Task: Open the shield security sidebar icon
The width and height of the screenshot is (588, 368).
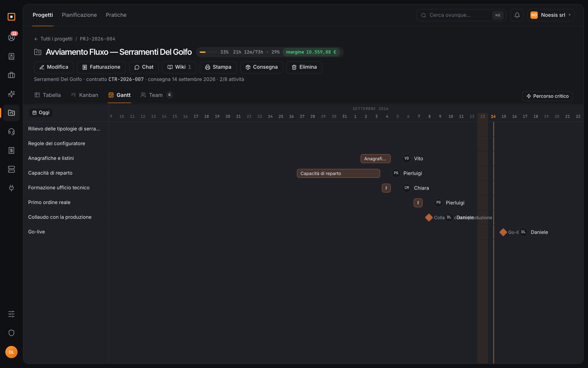Action: pos(11,333)
